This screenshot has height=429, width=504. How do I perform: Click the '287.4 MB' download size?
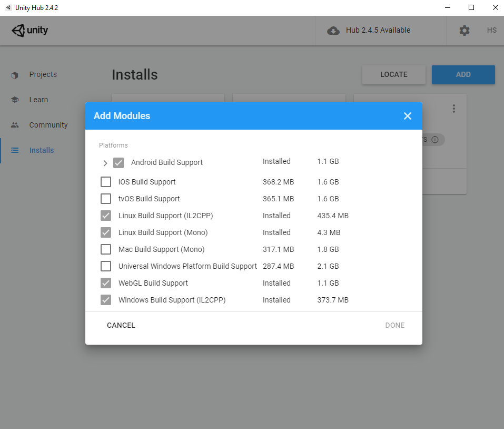coord(279,266)
